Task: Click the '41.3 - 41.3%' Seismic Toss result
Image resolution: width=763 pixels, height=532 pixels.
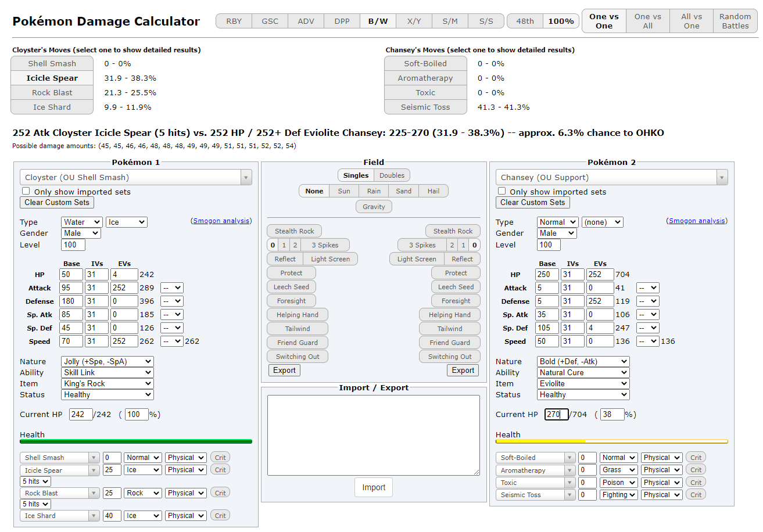Action: coord(504,107)
